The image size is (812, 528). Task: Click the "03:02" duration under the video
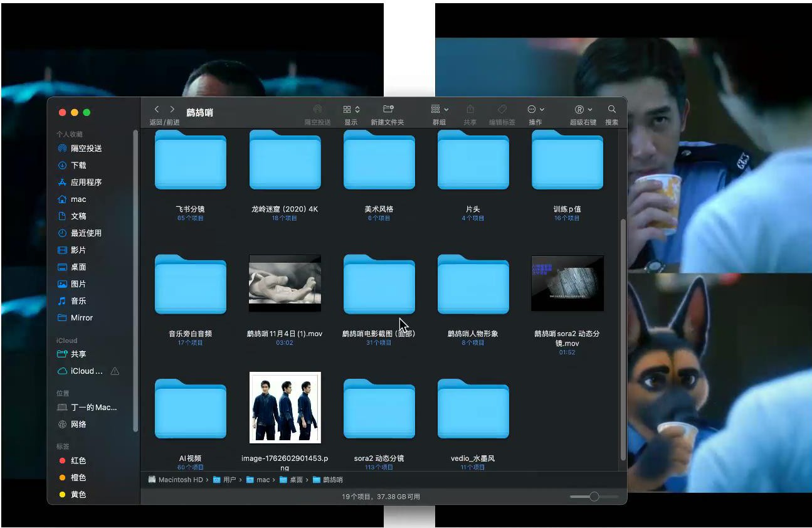285,343
